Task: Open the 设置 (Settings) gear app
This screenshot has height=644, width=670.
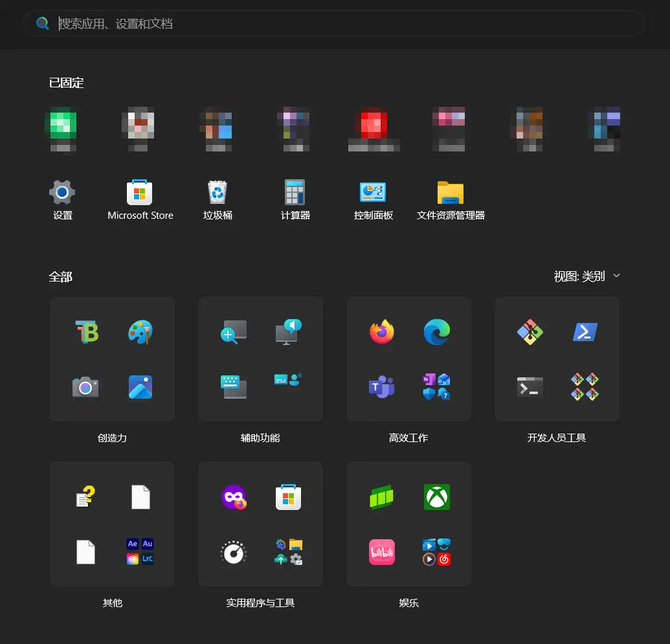Action: [62, 193]
